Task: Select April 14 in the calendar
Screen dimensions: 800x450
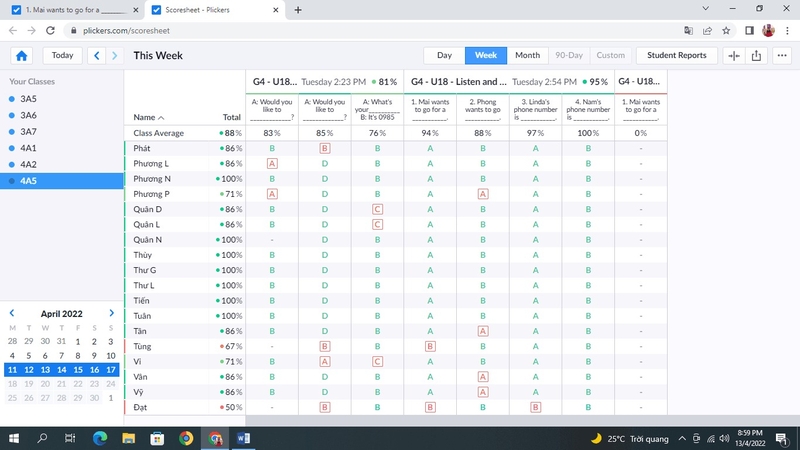Action: tap(61, 370)
